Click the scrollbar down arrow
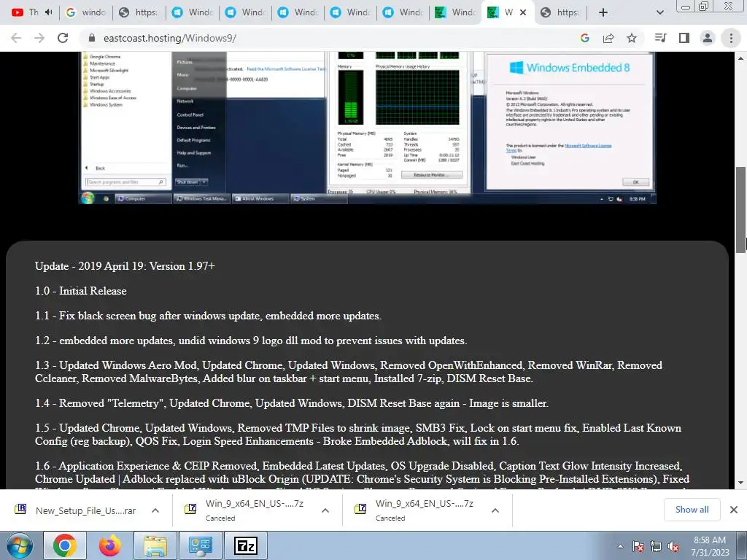747x560 pixels. pos(741,483)
